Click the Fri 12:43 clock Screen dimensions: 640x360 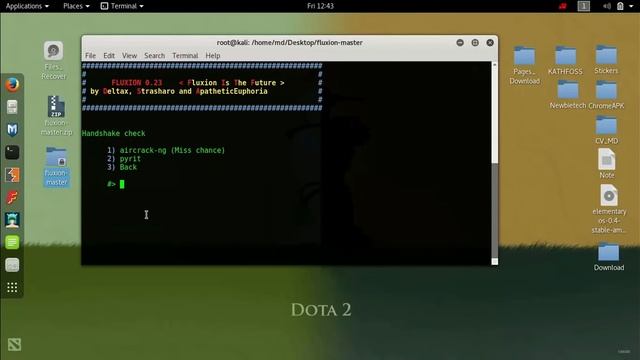320,6
